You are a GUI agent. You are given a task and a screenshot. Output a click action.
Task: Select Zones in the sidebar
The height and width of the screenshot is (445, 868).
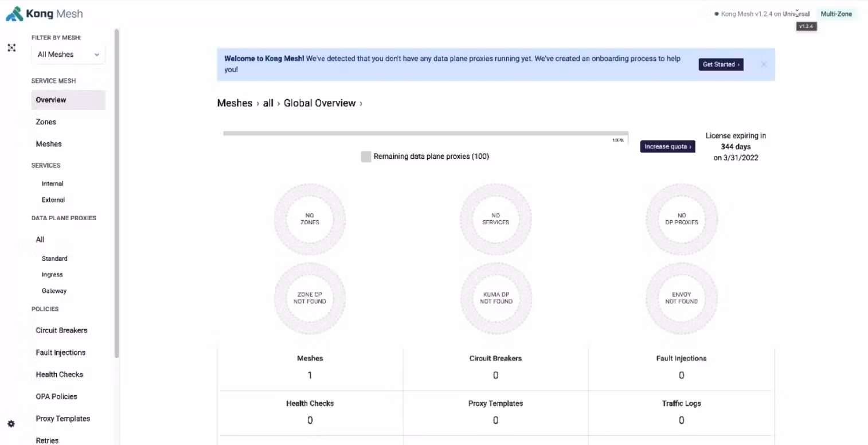(46, 122)
